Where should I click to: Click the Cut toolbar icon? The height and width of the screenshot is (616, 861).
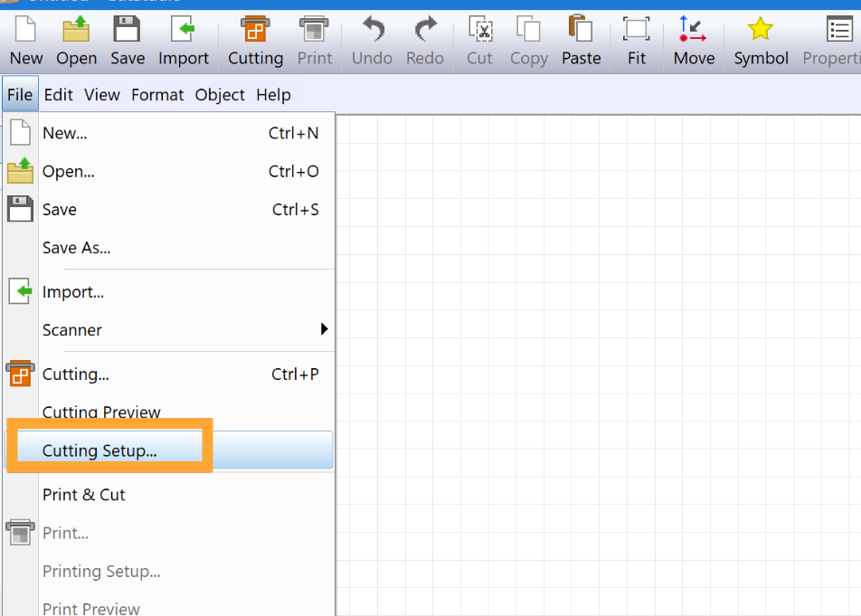pyautogui.click(x=480, y=30)
